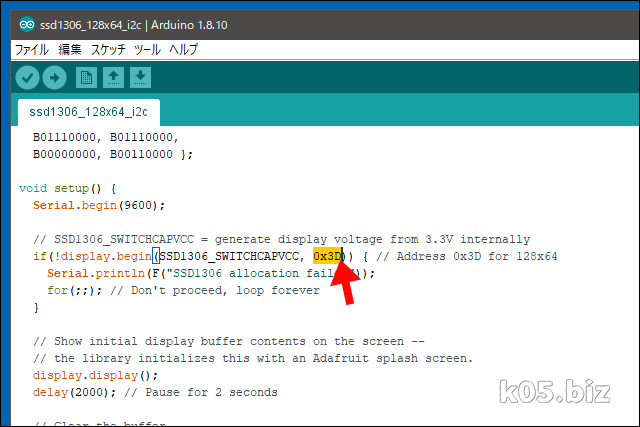This screenshot has width=640, height=427.
Task: Click the 'Pause for 2 seconds' comment
Action: tap(201, 392)
